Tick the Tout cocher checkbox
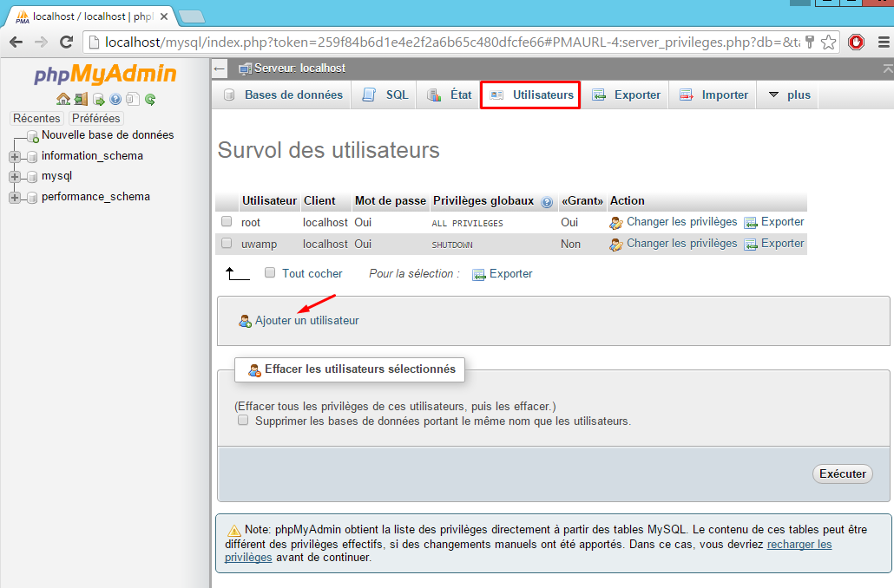894x588 pixels. [x=270, y=272]
